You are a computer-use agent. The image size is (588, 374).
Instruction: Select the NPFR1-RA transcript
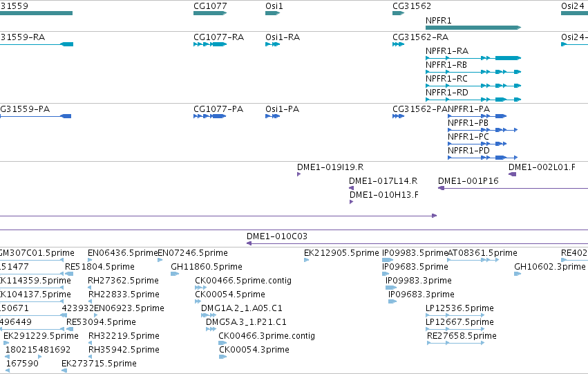473,58
